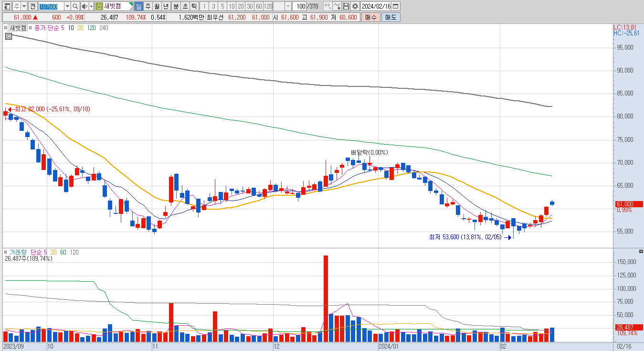Open the 주 dropdown arrow
644x351 pixels.
[24, 6]
